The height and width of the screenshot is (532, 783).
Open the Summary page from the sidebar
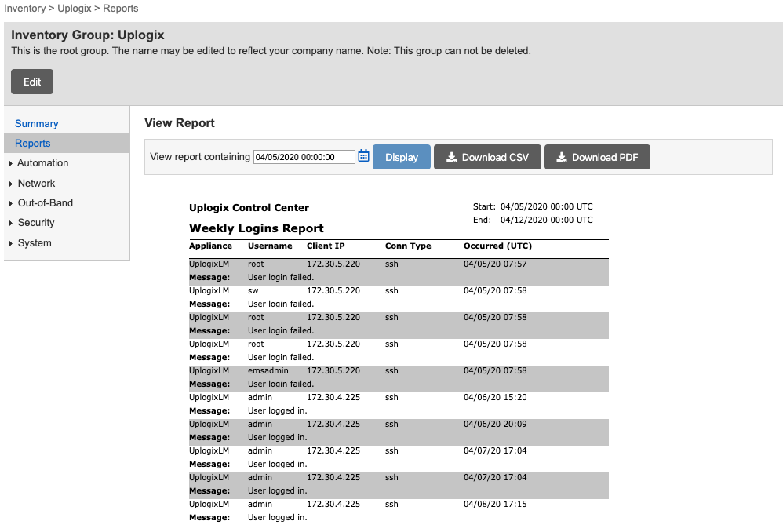point(36,122)
